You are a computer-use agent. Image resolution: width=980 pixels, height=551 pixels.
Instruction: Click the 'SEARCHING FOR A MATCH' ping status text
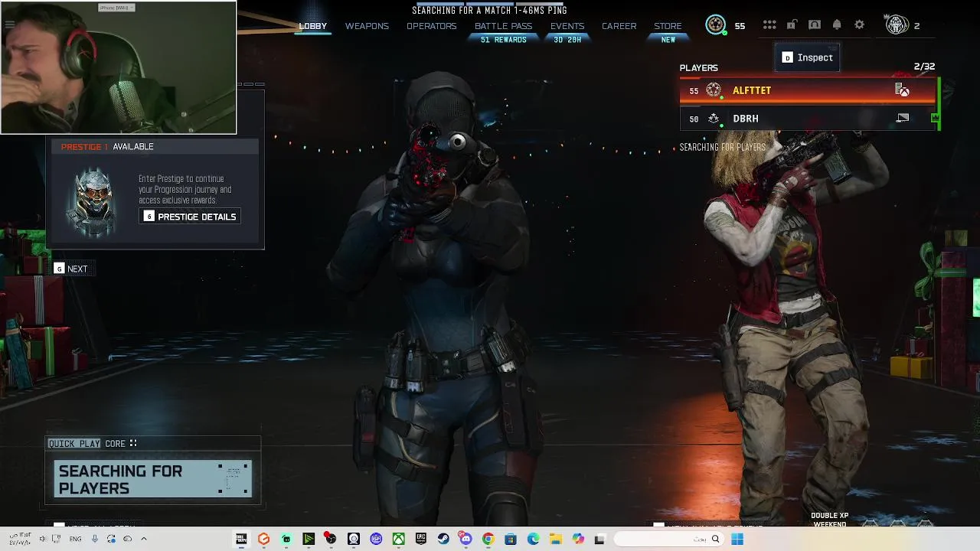tap(489, 10)
